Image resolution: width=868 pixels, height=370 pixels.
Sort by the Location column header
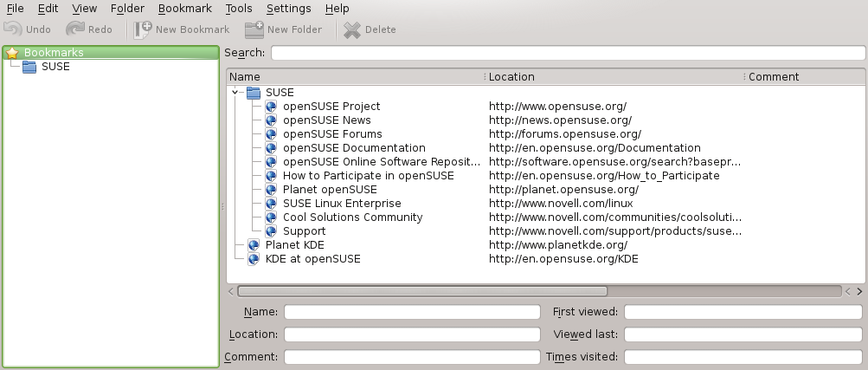click(x=613, y=77)
